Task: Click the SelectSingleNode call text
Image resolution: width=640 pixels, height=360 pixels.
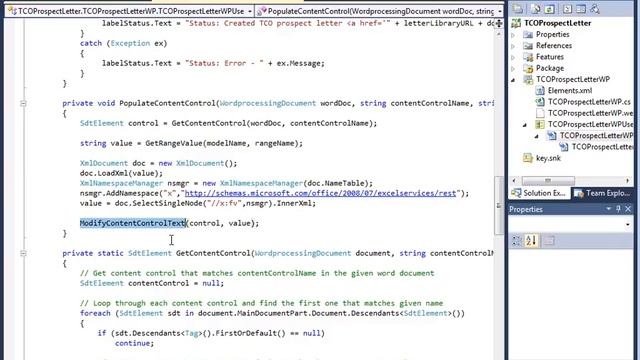Action: click(167, 203)
